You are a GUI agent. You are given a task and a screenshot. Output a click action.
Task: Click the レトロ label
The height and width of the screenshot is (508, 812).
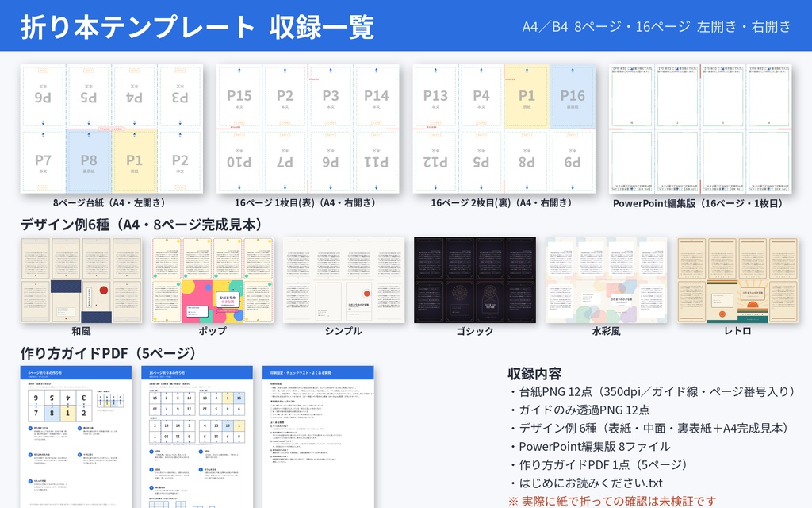pos(737,331)
